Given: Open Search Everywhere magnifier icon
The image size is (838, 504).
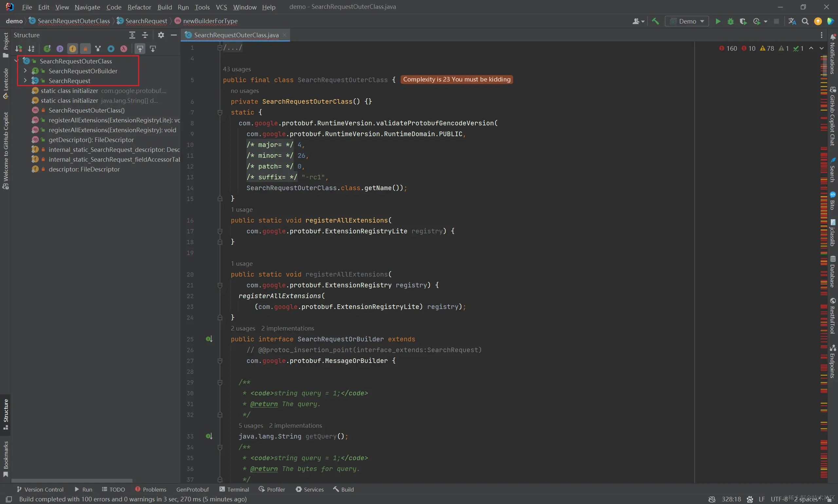Looking at the screenshot, I should 805,21.
